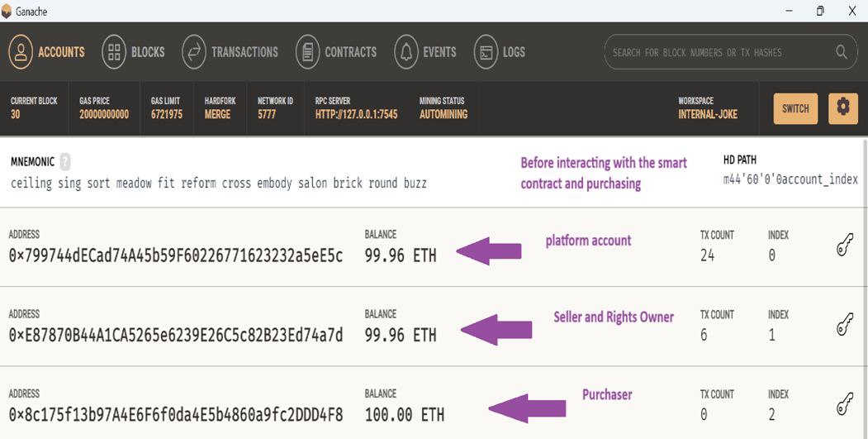Viewport: 868px width, 439px height.
Task: Click the workspace name INTERNAL-JOKE
Action: coord(708,115)
